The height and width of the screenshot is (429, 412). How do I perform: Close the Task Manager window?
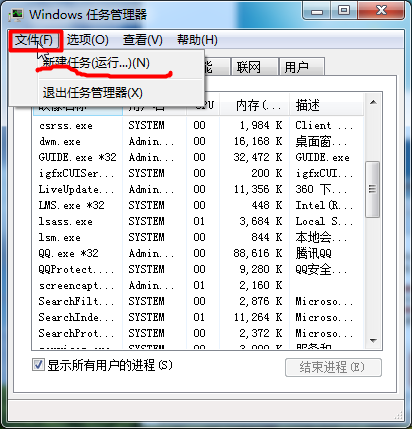coord(382,11)
